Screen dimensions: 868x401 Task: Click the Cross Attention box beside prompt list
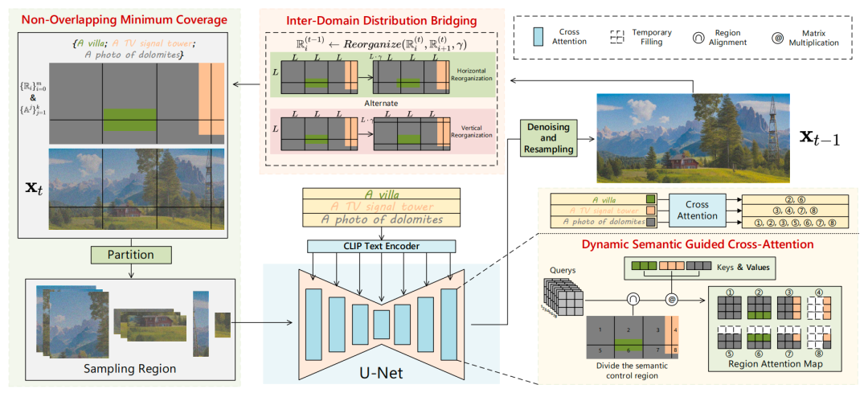tap(697, 210)
